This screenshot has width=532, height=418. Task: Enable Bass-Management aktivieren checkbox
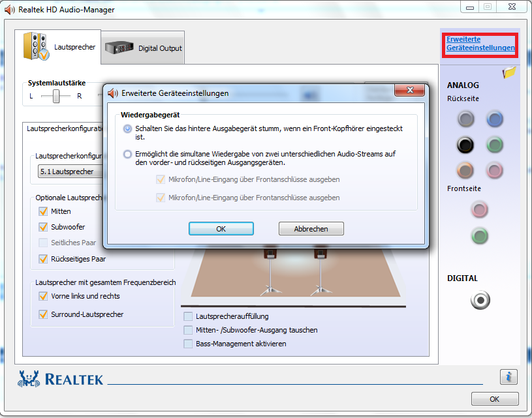(x=188, y=344)
